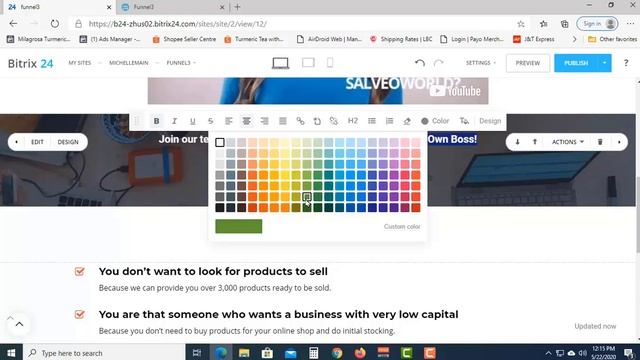Viewport: 640px width, 360px height.
Task: Open MICHELLEMAIN breadcrumb
Action: (x=129, y=63)
